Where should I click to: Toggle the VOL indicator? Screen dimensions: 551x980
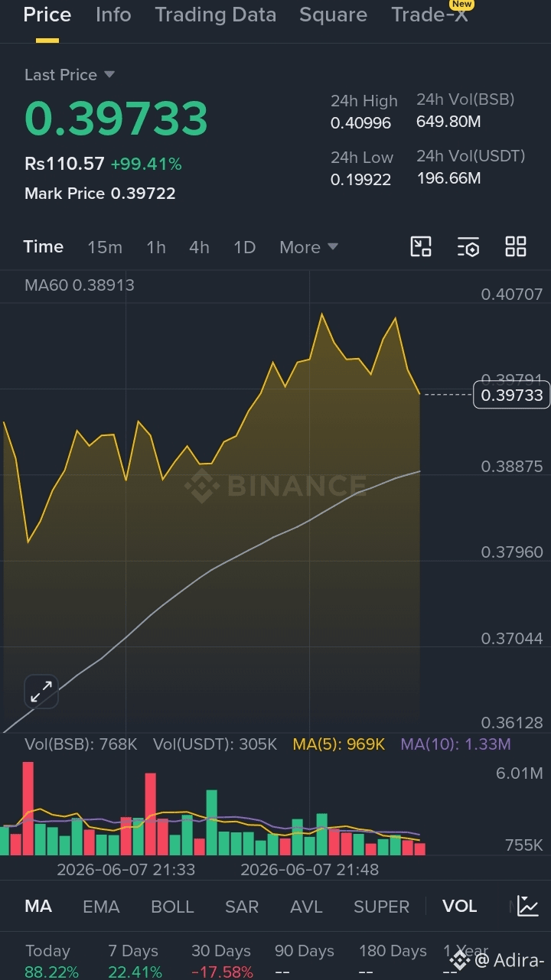[x=459, y=907]
